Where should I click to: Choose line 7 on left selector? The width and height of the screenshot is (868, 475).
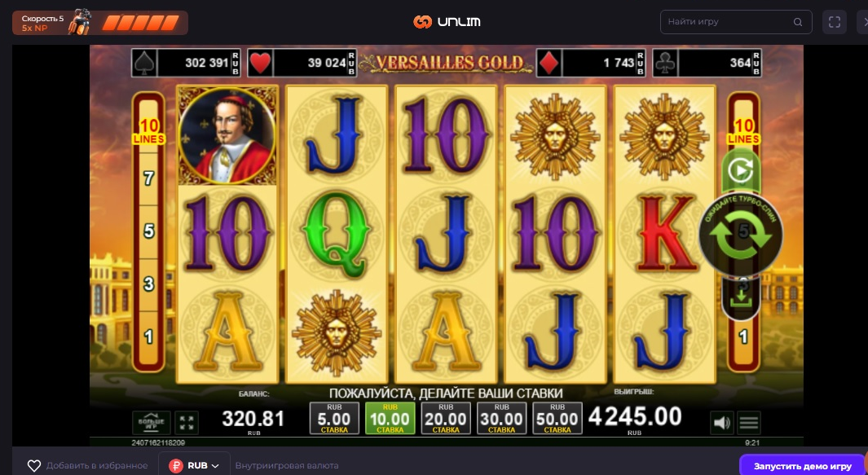148,178
